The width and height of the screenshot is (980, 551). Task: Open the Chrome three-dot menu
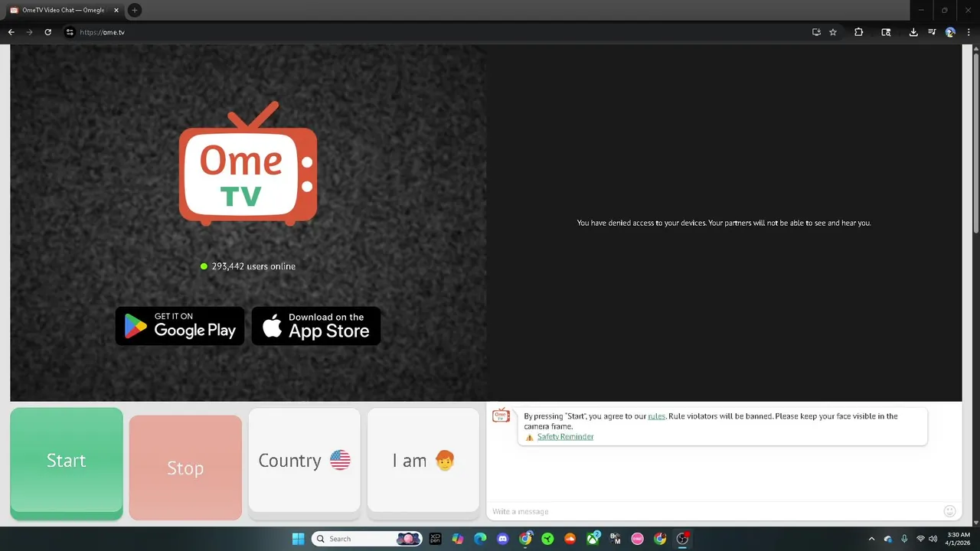969,32
